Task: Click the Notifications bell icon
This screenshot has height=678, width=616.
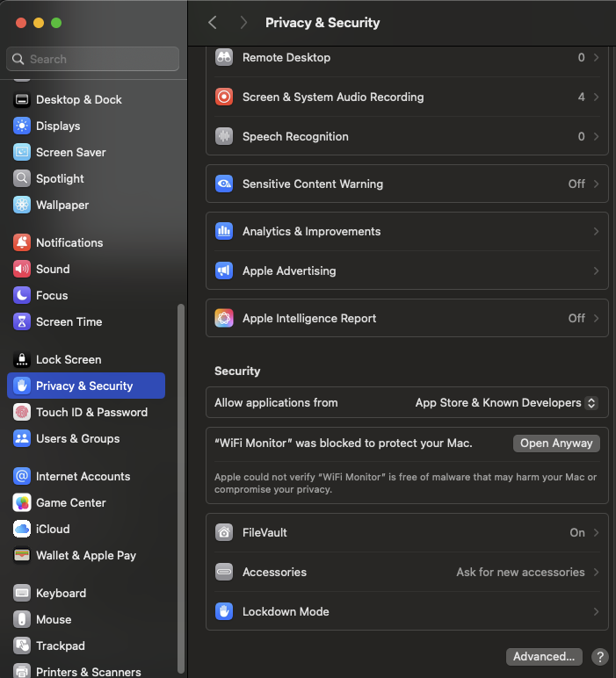Action: pyautogui.click(x=22, y=243)
